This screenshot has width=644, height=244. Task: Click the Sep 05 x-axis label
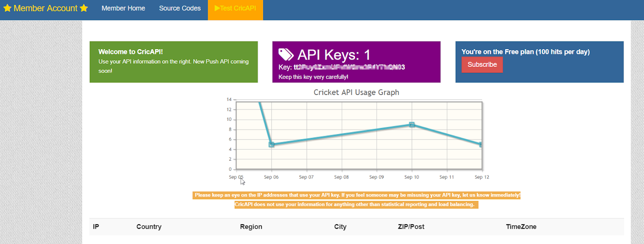click(x=236, y=177)
